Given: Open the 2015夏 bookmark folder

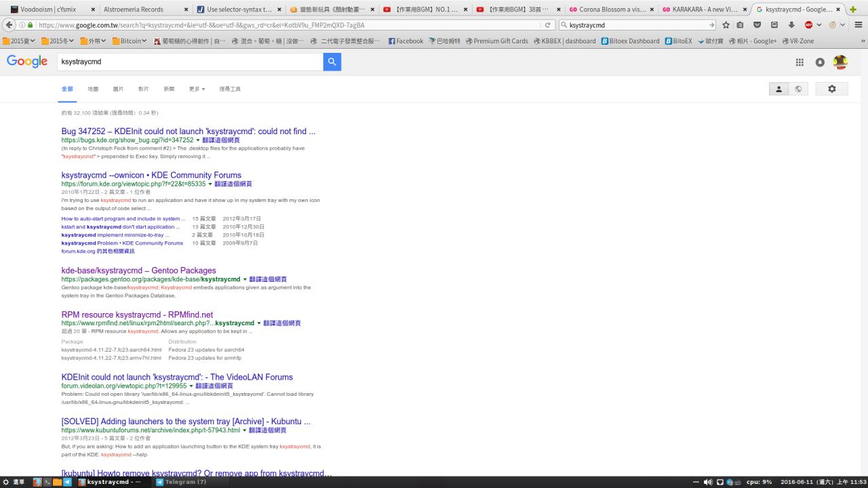Looking at the screenshot, I should pos(18,41).
